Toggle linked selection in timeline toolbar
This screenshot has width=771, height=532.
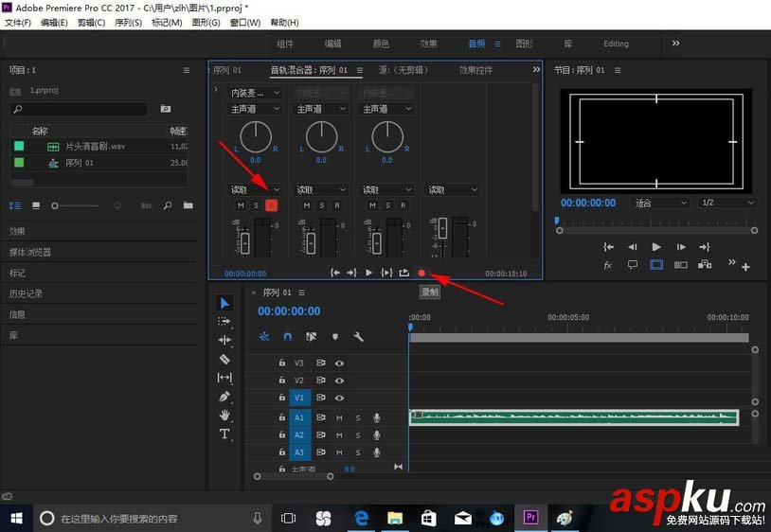311,336
